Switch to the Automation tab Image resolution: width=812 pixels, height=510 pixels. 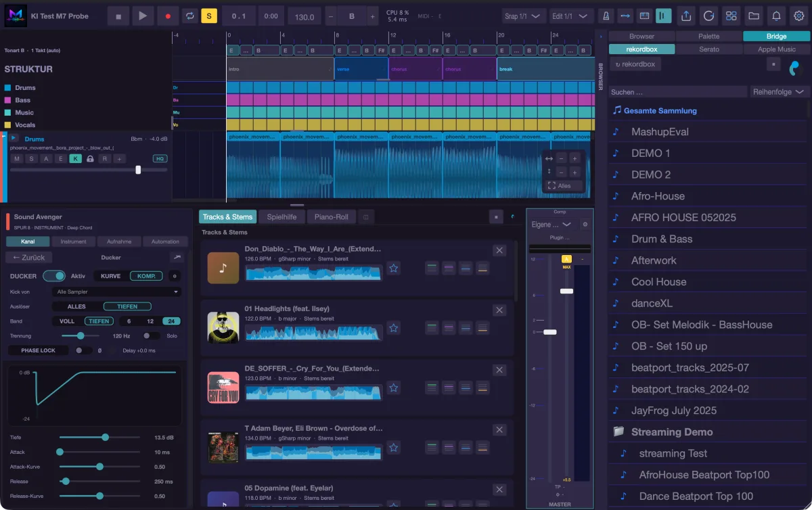tap(165, 241)
